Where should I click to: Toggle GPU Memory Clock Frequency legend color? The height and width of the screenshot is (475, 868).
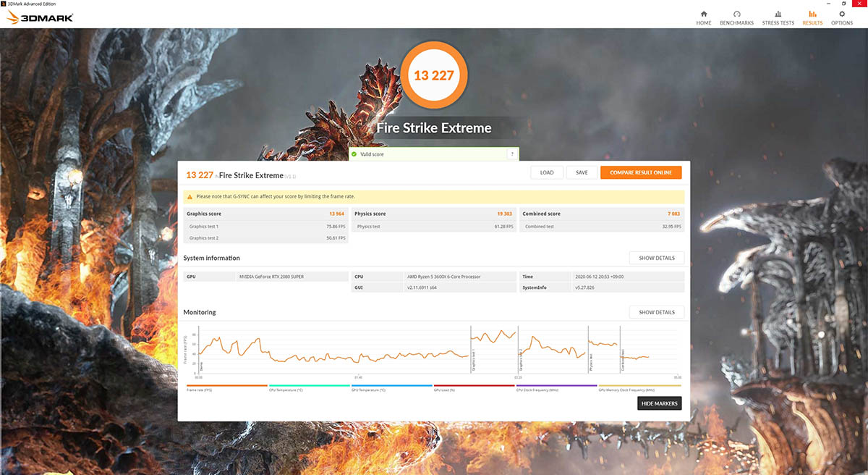pos(639,386)
